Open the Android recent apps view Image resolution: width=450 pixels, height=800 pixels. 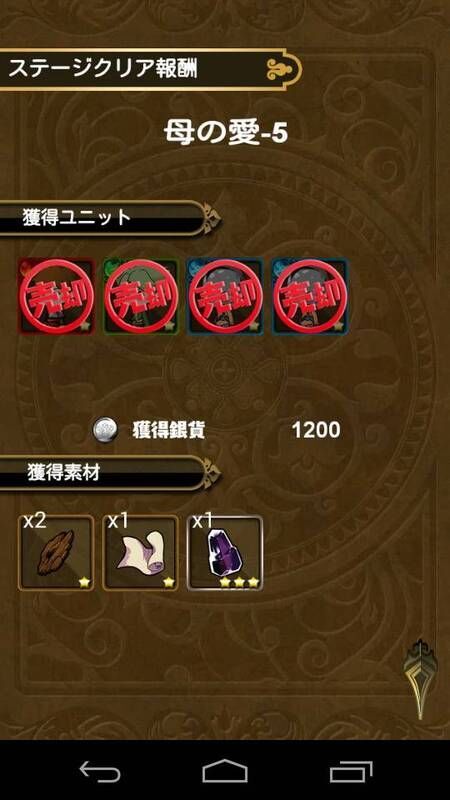pyautogui.click(x=350, y=770)
